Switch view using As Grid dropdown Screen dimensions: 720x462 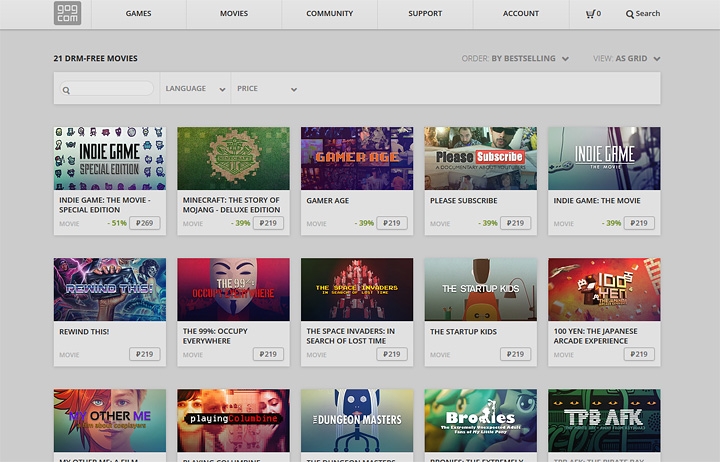pyautogui.click(x=637, y=59)
